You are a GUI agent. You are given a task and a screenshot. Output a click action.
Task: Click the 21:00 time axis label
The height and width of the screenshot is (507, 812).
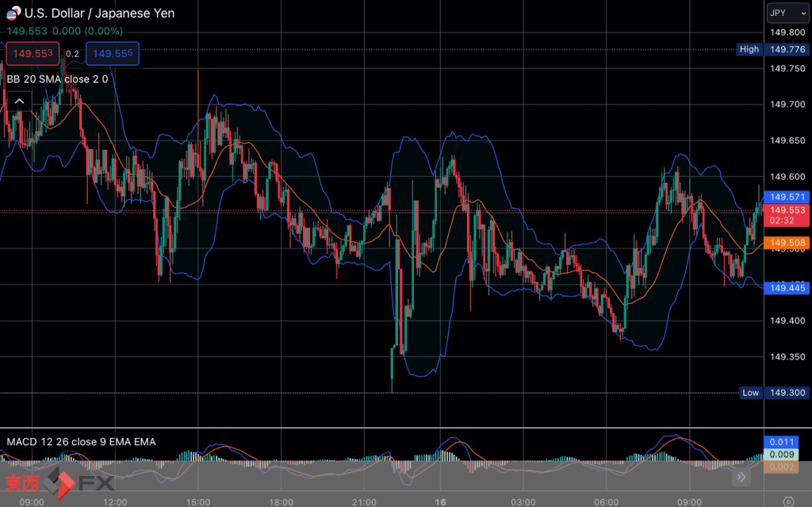click(x=364, y=501)
